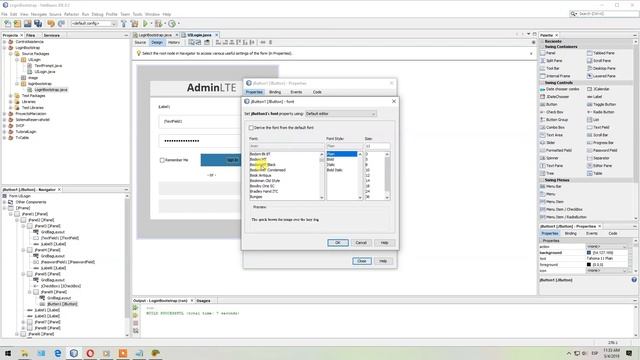Expand the Other Components navigator node
This screenshot has height=360, width=640.
pos(4,202)
